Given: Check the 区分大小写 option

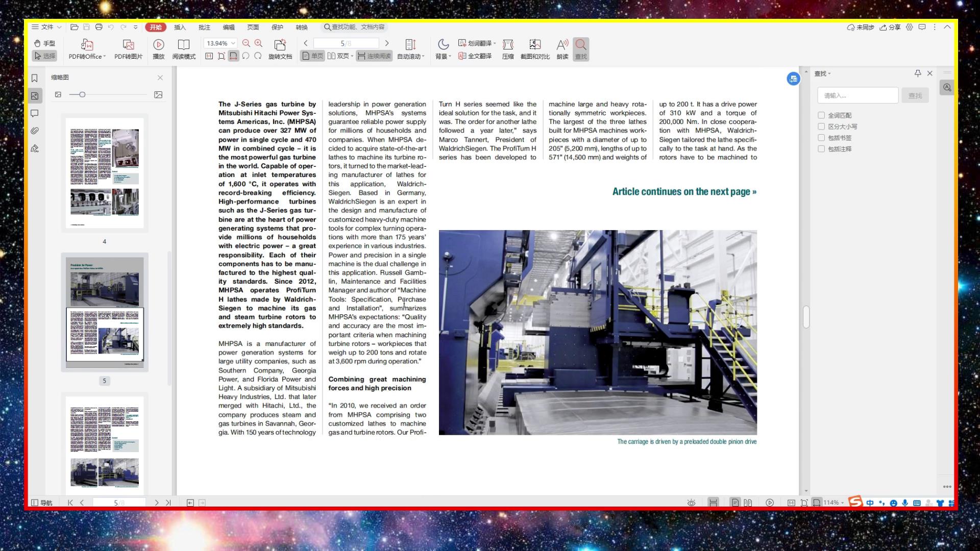Looking at the screenshot, I should tap(821, 127).
